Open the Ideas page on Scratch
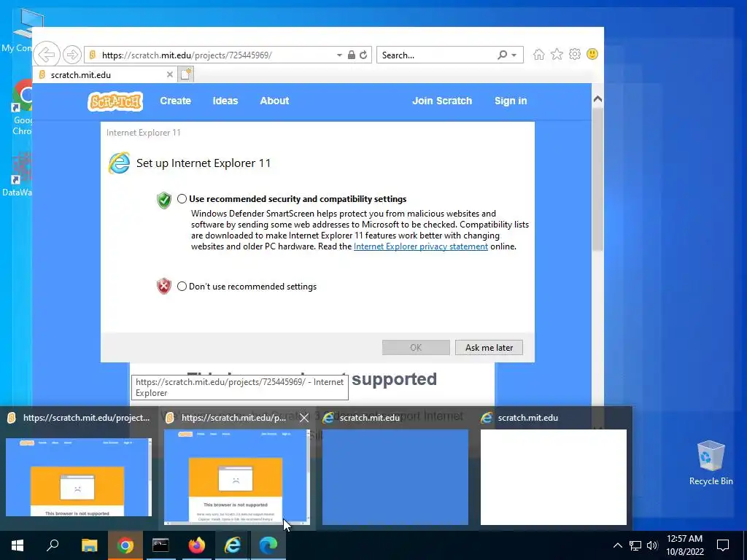747x560 pixels. pyautogui.click(x=225, y=101)
